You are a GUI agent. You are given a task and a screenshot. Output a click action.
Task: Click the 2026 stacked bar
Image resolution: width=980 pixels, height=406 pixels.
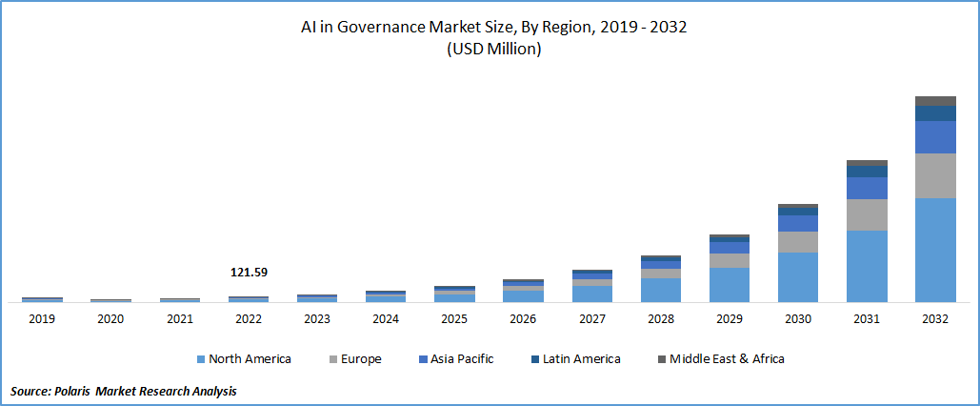(523, 291)
